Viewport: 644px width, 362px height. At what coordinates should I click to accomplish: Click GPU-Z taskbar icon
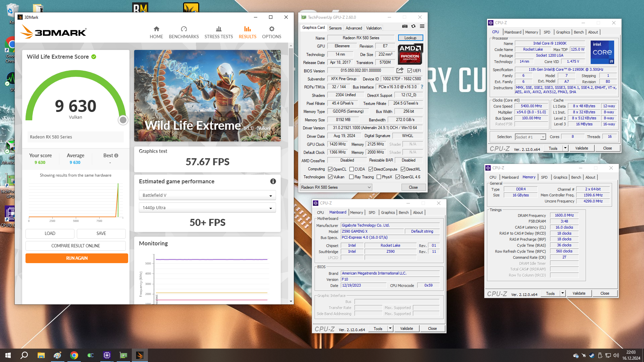tap(123, 355)
